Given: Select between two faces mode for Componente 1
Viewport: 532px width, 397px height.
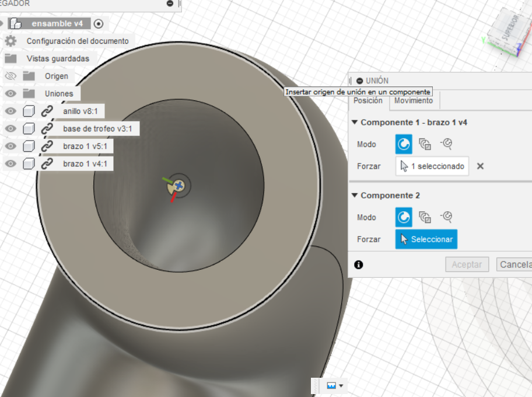Looking at the screenshot, I should [x=425, y=144].
